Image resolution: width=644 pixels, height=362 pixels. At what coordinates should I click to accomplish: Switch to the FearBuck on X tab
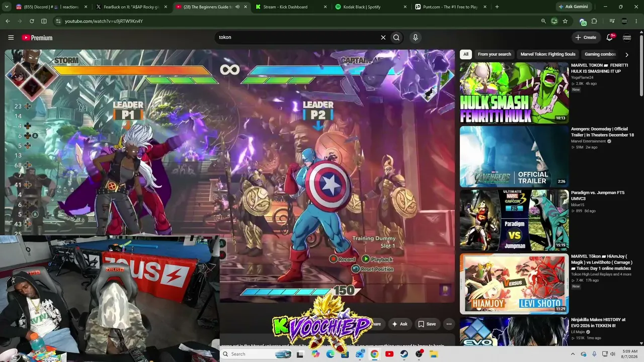tap(132, 7)
